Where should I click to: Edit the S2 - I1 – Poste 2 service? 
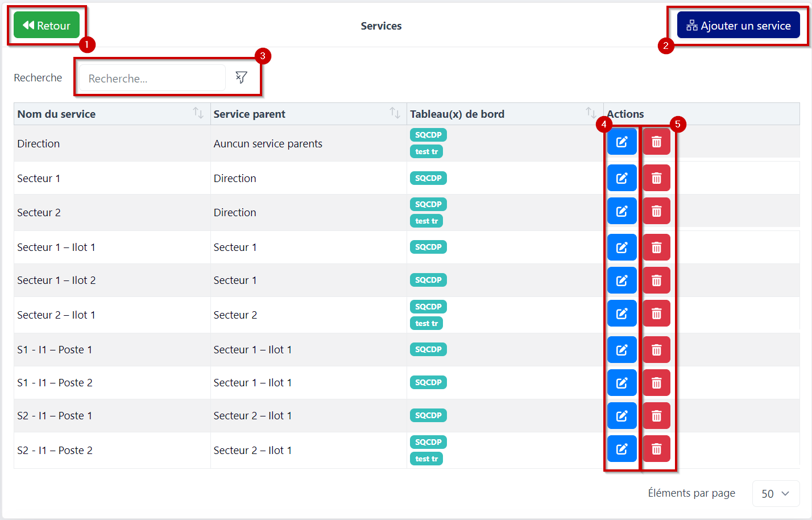click(x=622, y=449)
